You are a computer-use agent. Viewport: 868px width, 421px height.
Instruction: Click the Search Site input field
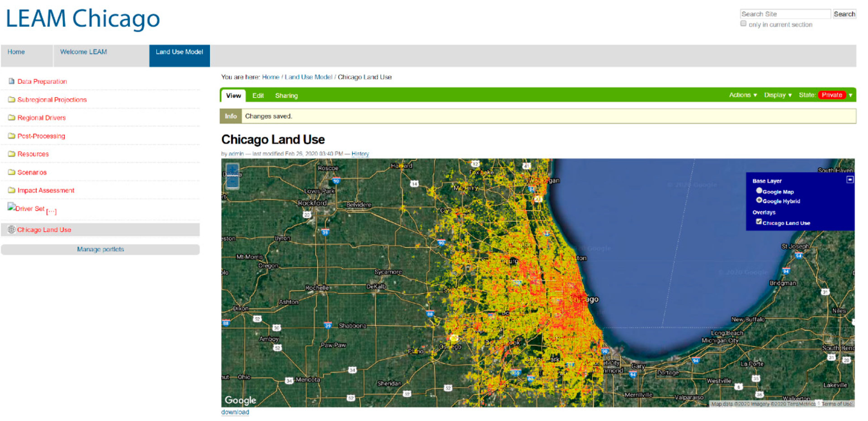[785, 14]
